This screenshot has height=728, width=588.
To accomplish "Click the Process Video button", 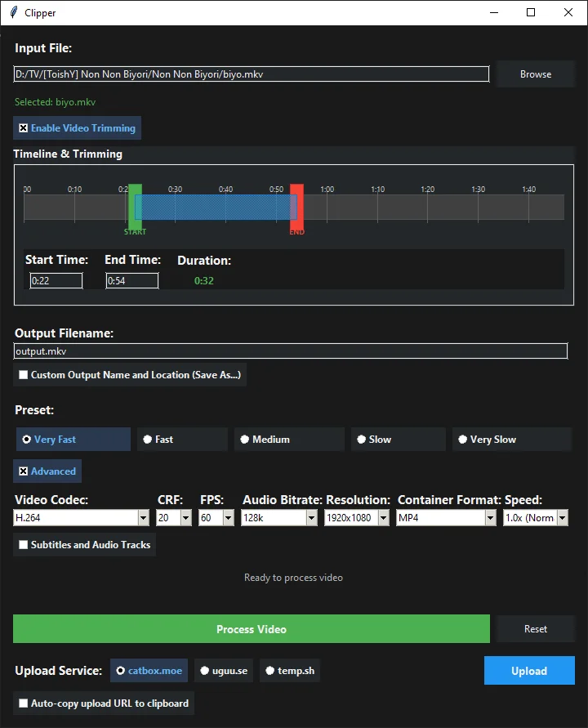I will coord(251,629).
